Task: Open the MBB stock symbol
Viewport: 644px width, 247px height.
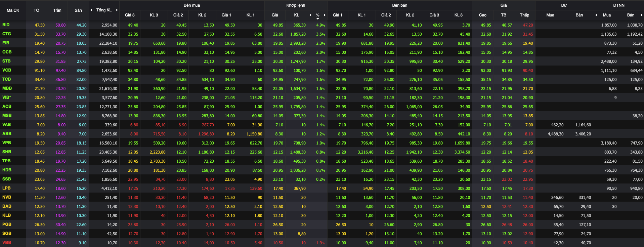Action: click(7, 88)
